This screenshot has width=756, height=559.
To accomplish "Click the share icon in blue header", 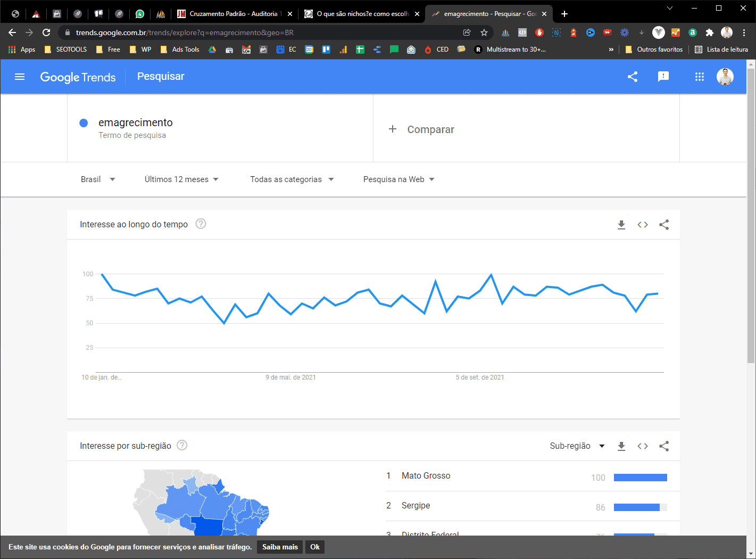I will [x=633, y=77].
